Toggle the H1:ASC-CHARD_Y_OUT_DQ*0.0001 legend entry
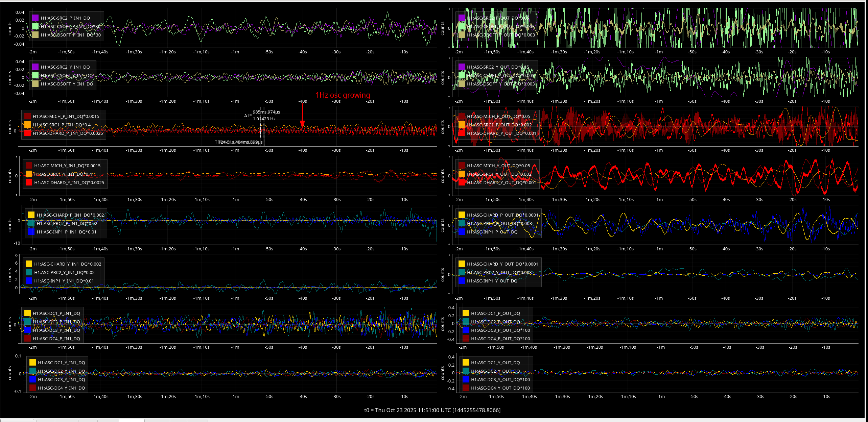This screenshot has height=422, width=868. click(x=502, y=264)
